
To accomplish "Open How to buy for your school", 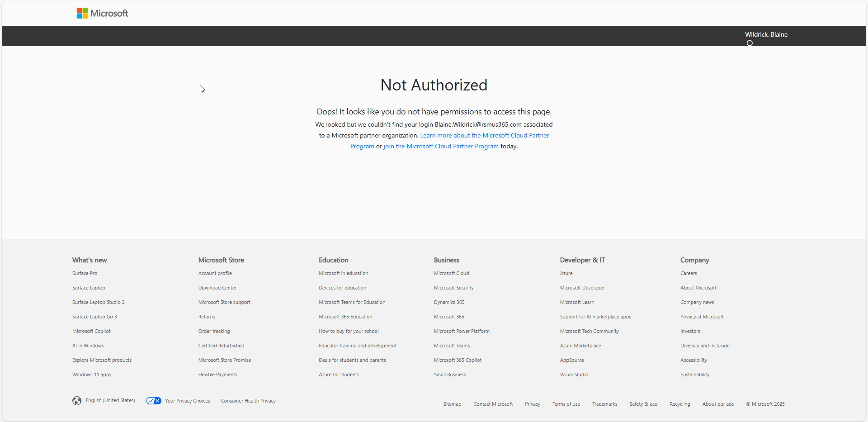I will click(349, 331).
